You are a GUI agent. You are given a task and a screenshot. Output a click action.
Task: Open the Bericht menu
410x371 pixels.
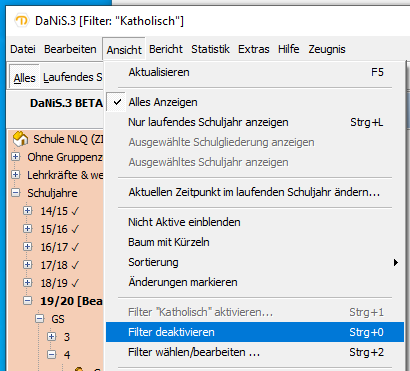pos(166,49)
